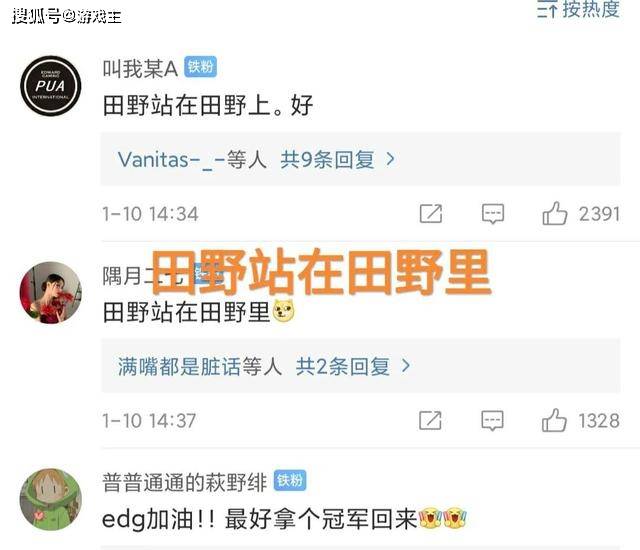
Task: Open username 叫我某A
Action: pyautogui.click(x=140, y=68)
